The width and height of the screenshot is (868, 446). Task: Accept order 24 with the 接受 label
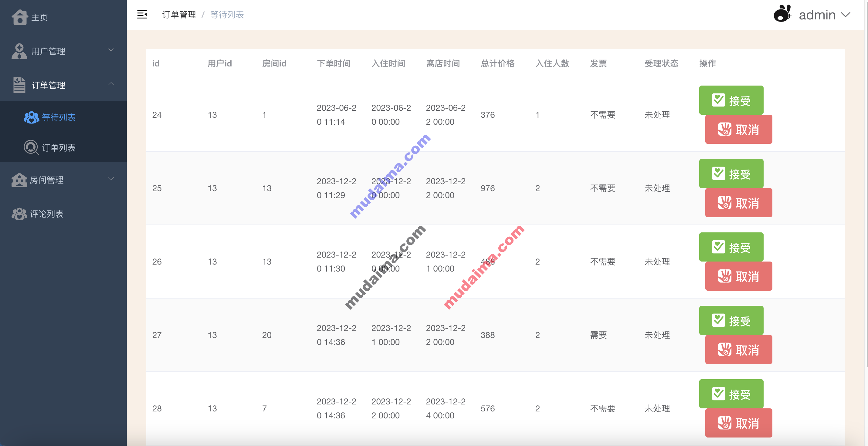(x=740, y=100)
